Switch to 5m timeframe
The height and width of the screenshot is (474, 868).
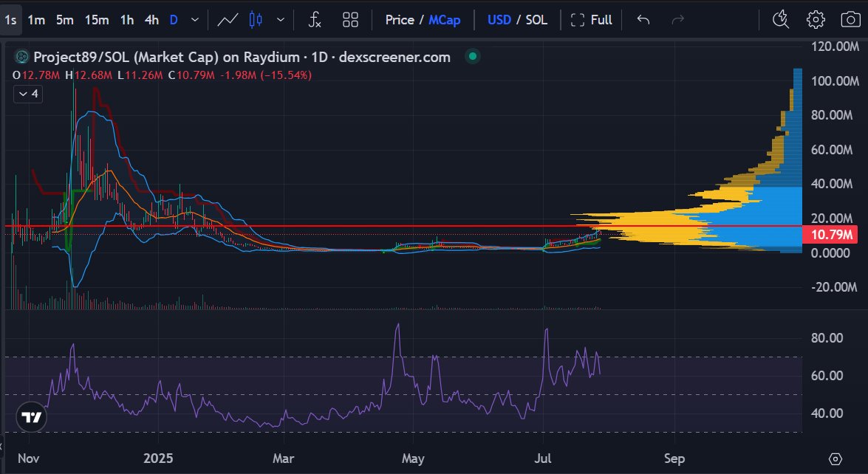(x=65, y=20)
